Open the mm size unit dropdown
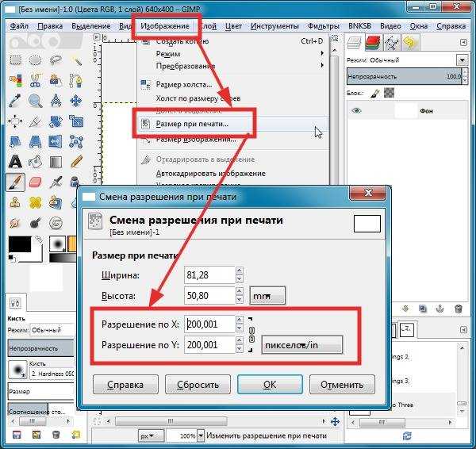 click(x=267, y=295)
